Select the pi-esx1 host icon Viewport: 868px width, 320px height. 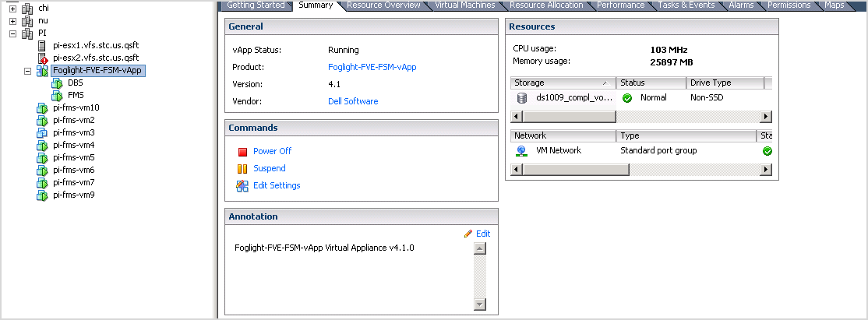click(42, 46)
